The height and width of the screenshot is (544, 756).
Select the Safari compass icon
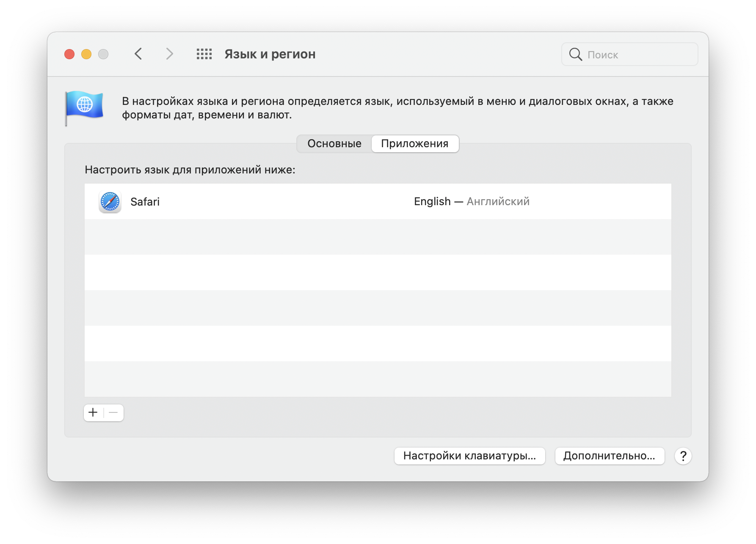(x=110, y=201)
